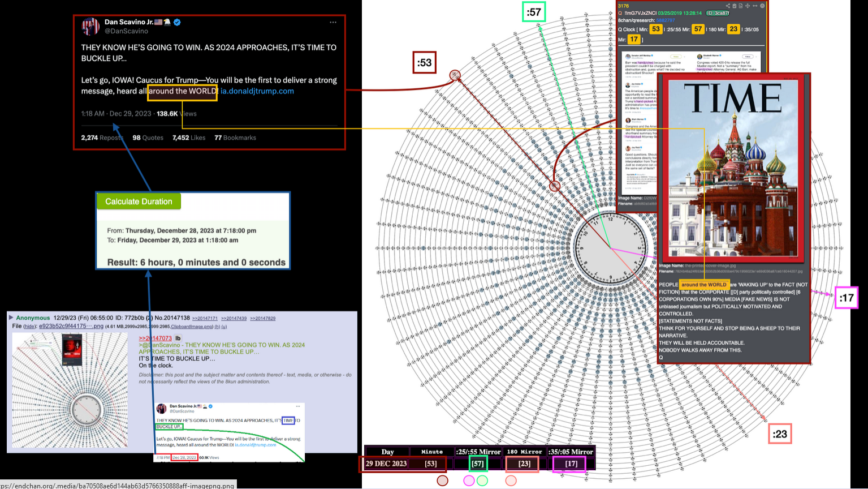Open the three-dot menu on the large Dan Scavino tweet
The height and width of the screenshot is (489, 868).
[333, 23]
